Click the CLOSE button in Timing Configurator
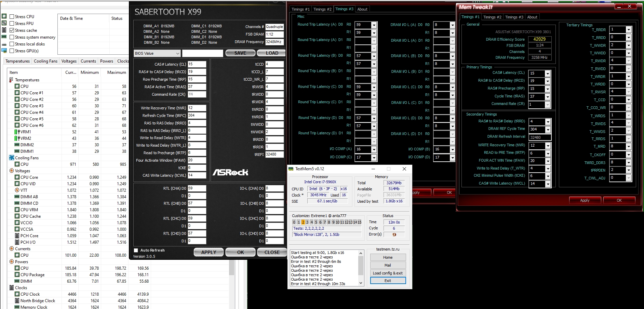This screenshot has height=309, width=644. click(x=272, y=252)
